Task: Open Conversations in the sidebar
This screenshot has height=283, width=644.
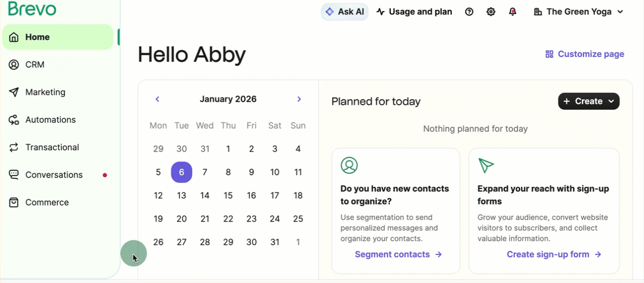Action: point(53,175)
